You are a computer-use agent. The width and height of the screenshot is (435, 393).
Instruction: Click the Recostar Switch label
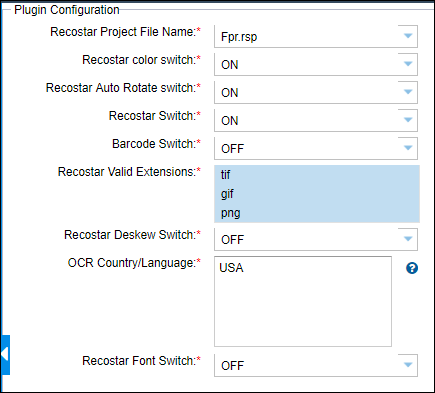[x=155, y=116]
